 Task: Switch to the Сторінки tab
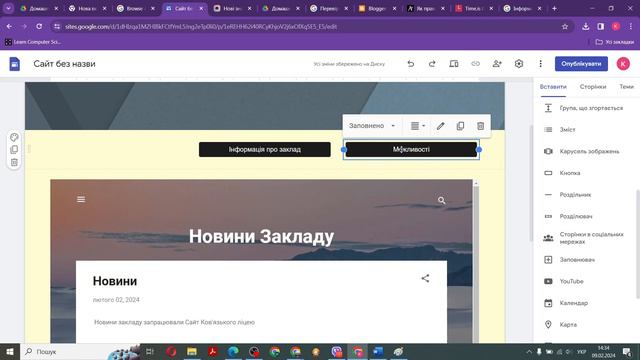(x=593, y=87)
